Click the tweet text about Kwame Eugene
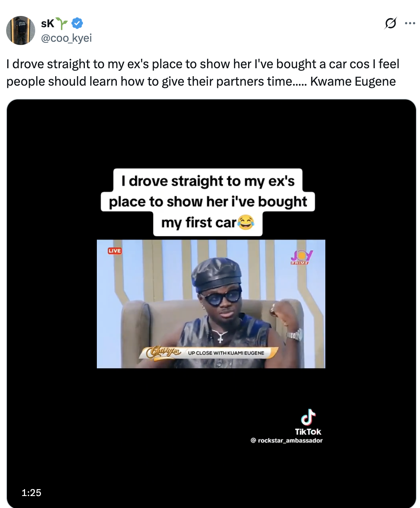Viewport: 420px width, 508px height. 203,73
